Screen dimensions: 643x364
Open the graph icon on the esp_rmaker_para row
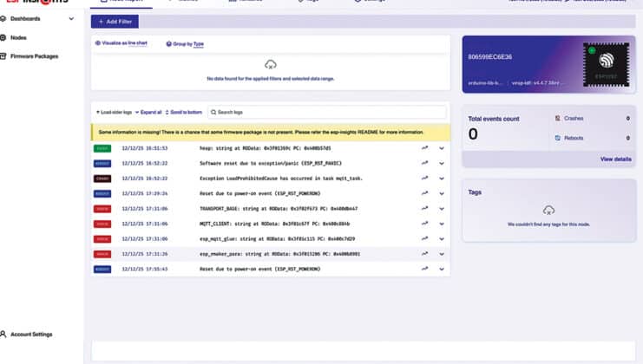[x=425, y=254]
